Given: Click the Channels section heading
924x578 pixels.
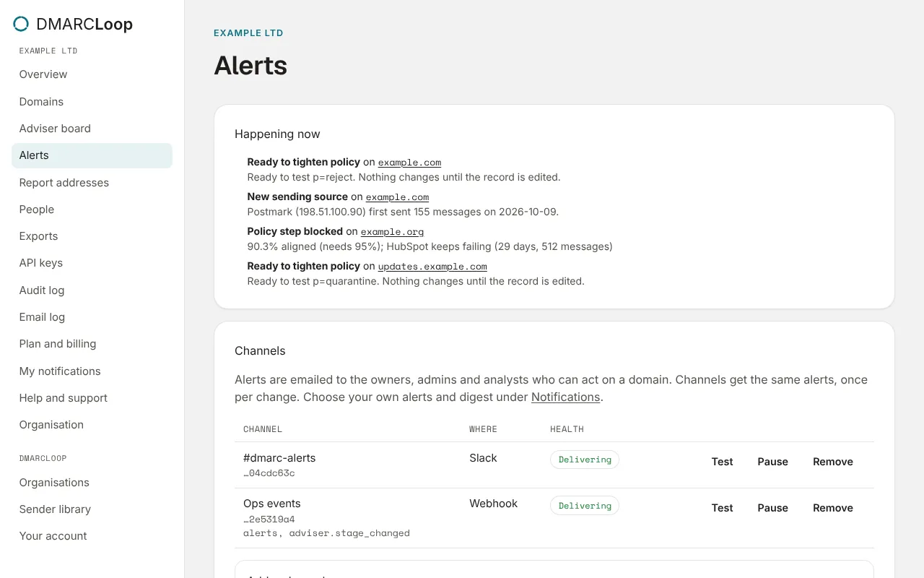Looking at the screenshot, I should point(260,351).
